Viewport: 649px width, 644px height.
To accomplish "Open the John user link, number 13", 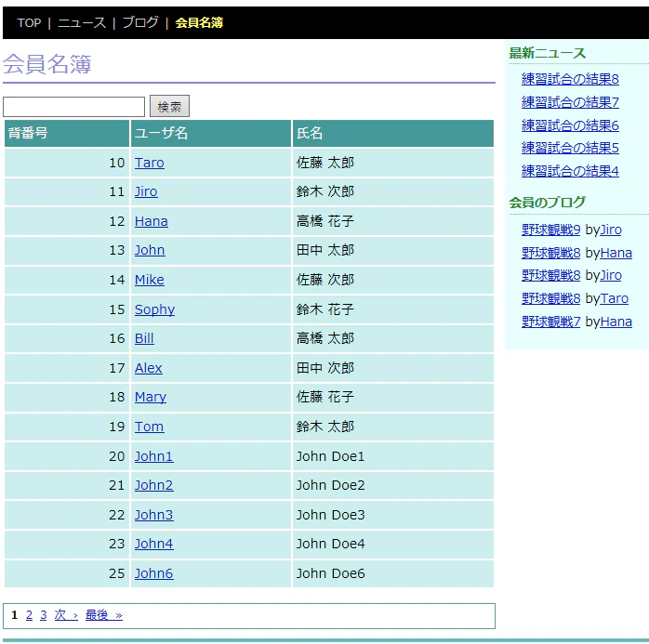I will click(150, 250).
